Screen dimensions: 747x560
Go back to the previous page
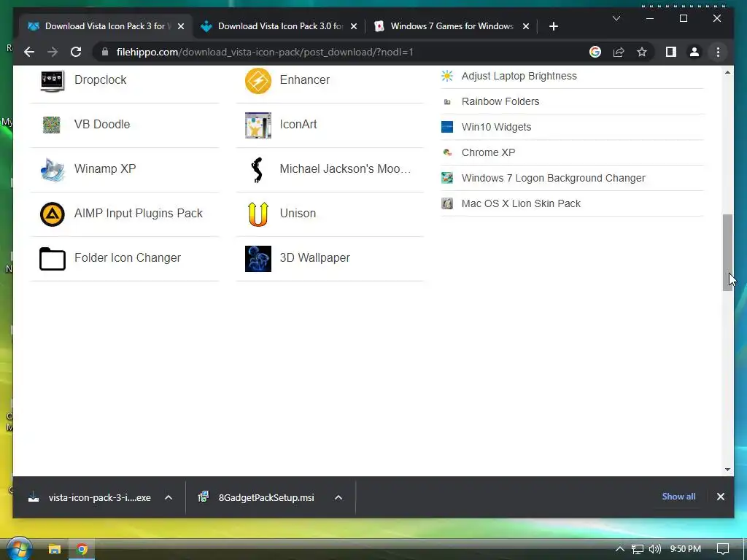29,52
